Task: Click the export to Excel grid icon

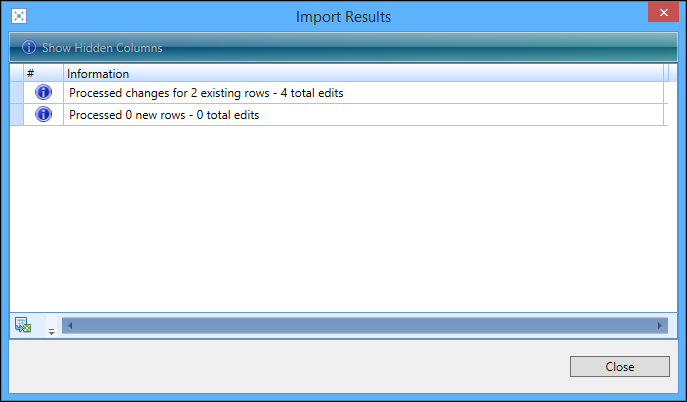Action: (23, 325)
